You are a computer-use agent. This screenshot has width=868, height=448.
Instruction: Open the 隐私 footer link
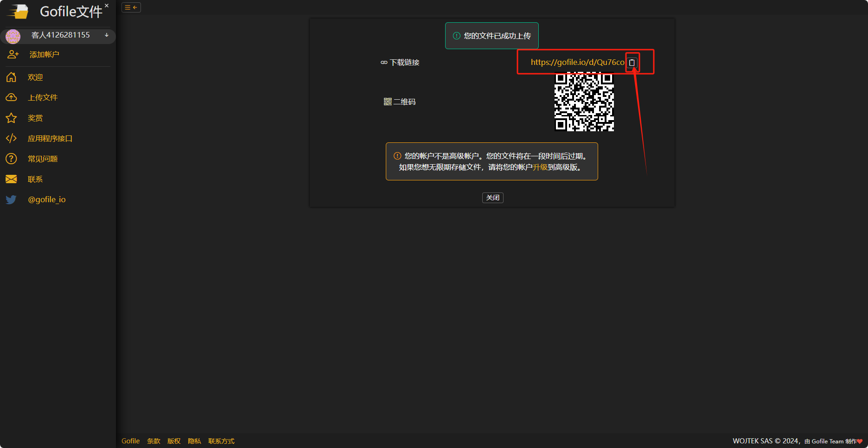(194, 441)
